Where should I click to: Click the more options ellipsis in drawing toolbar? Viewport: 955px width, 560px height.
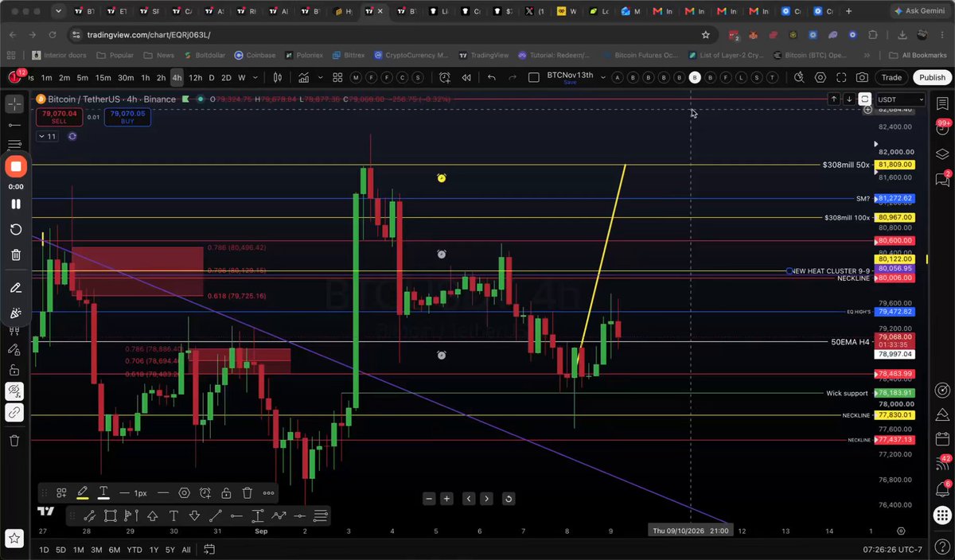pos(268,493)
